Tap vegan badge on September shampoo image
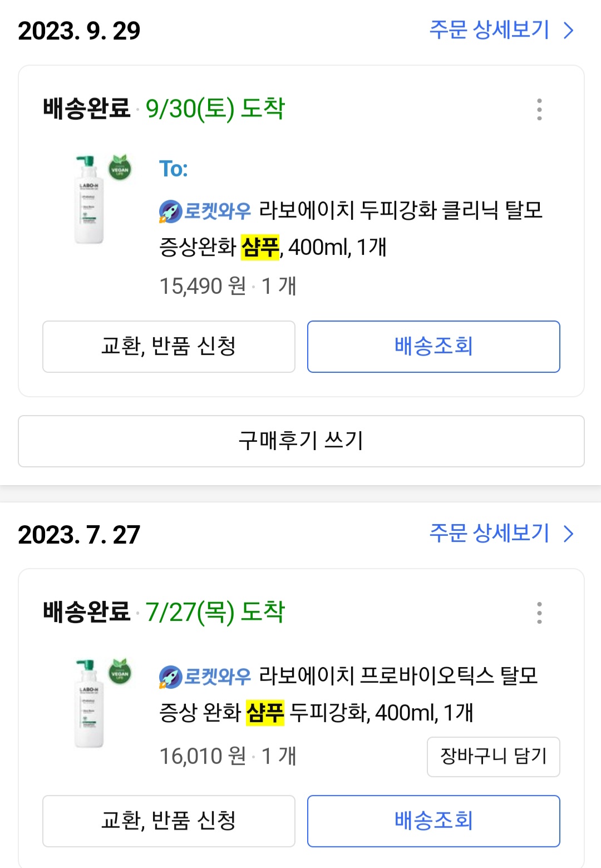 [120, 168]
